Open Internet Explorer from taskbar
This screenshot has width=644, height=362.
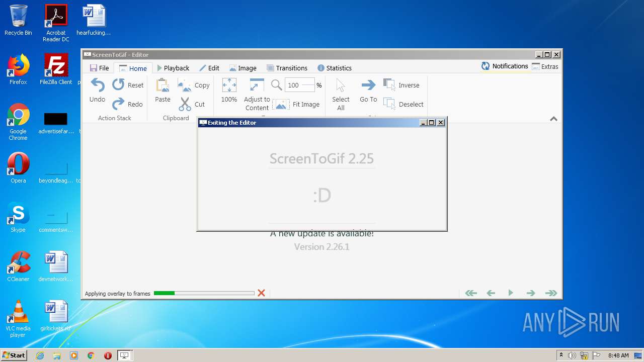click(40, 355)
